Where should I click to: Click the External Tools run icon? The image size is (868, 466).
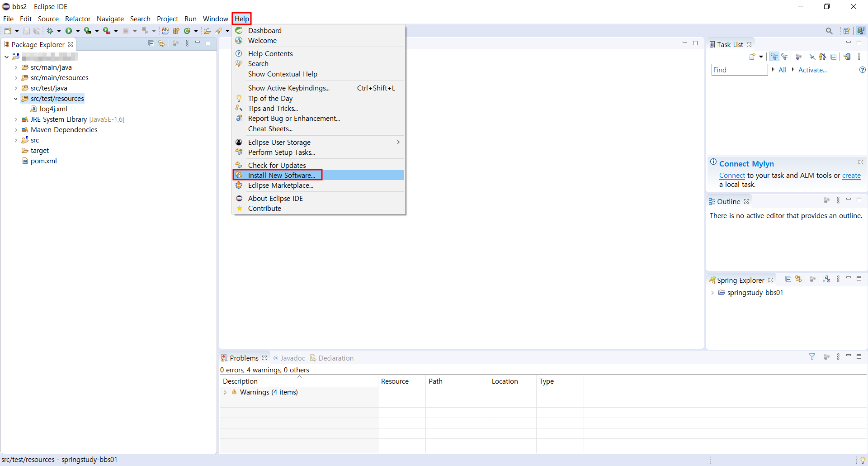pyautogui.click(x=107, y=31)
